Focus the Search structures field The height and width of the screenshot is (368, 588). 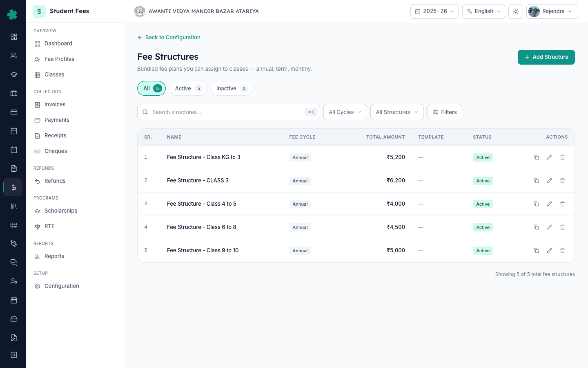point(229,112)
